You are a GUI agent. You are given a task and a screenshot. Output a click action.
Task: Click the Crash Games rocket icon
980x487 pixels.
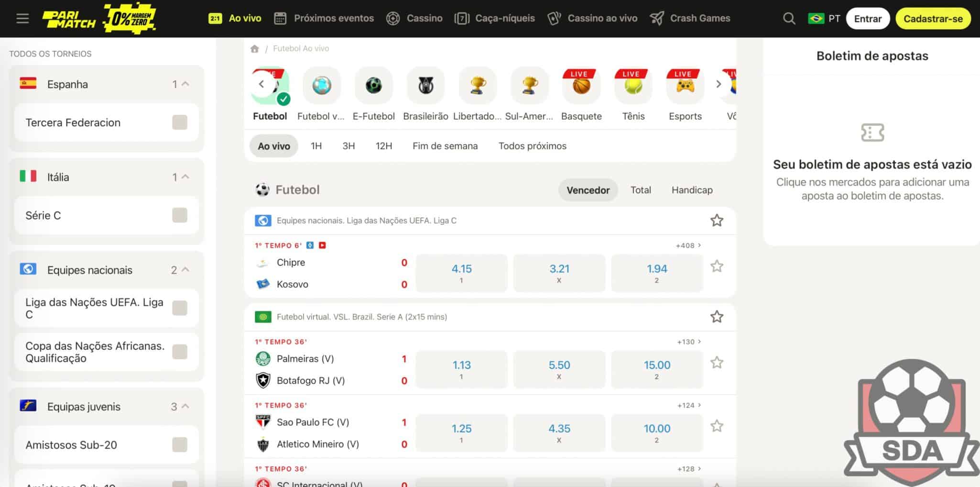click(657, 19)
